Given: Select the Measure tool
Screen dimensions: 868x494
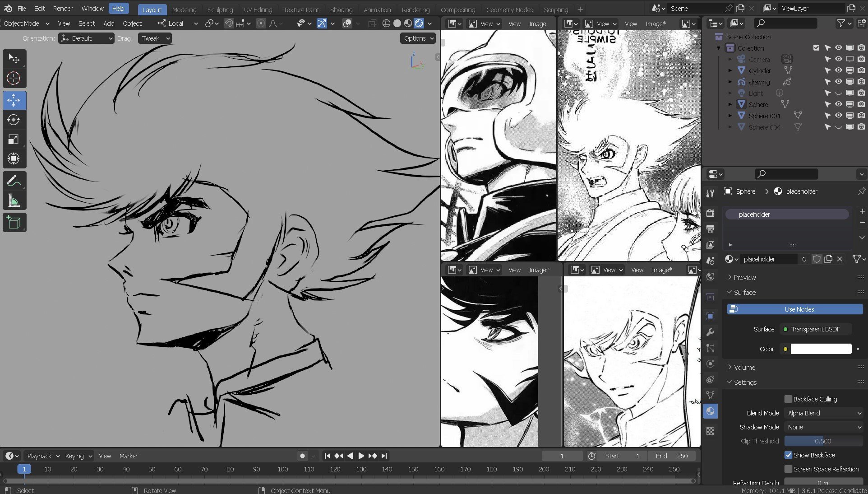Looking at the screenshot, I should (x=14, y=200).
